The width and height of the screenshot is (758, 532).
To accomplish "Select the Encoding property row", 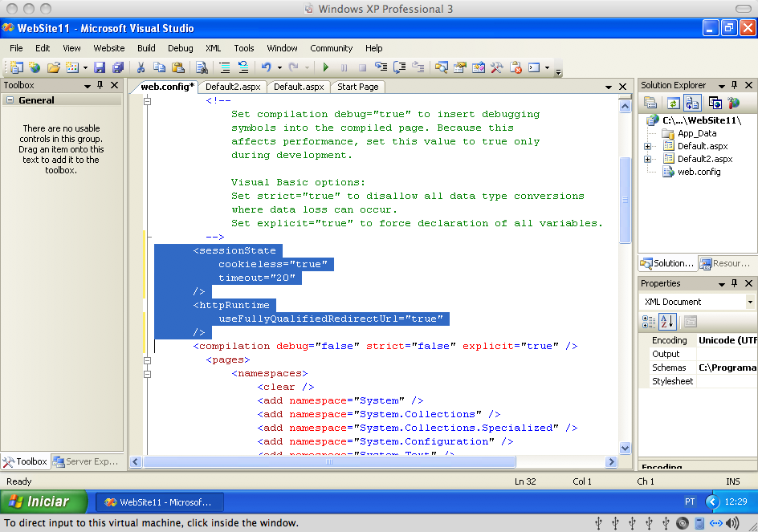I will (x=698, y=340).
